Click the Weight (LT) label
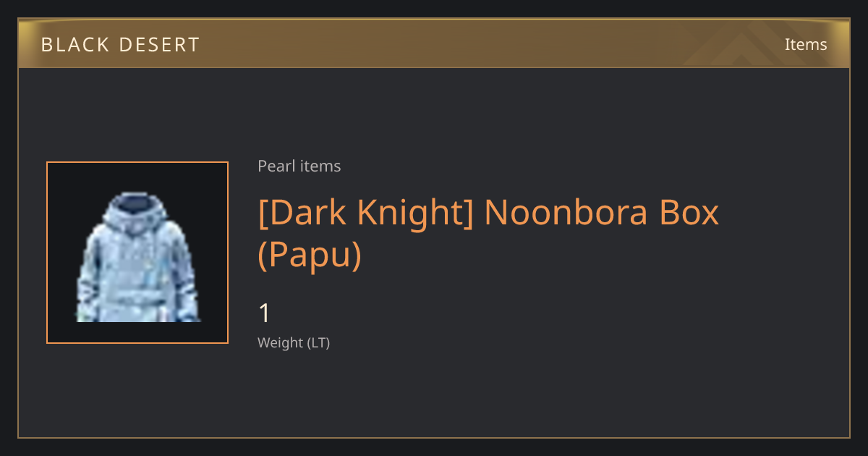The width and height of the screenshot is (868, 456). 294,342
